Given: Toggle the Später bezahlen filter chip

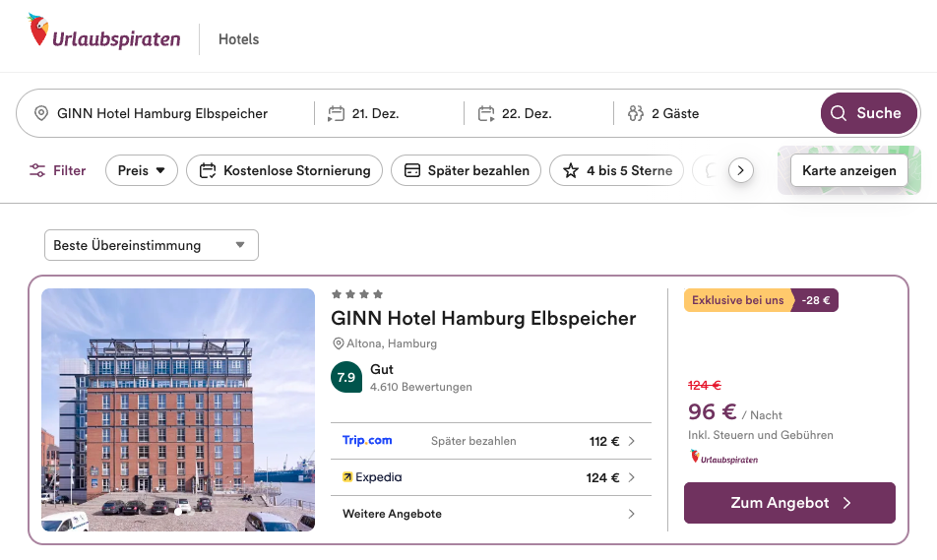Looking at the screenshot, I should click(467, 170).
